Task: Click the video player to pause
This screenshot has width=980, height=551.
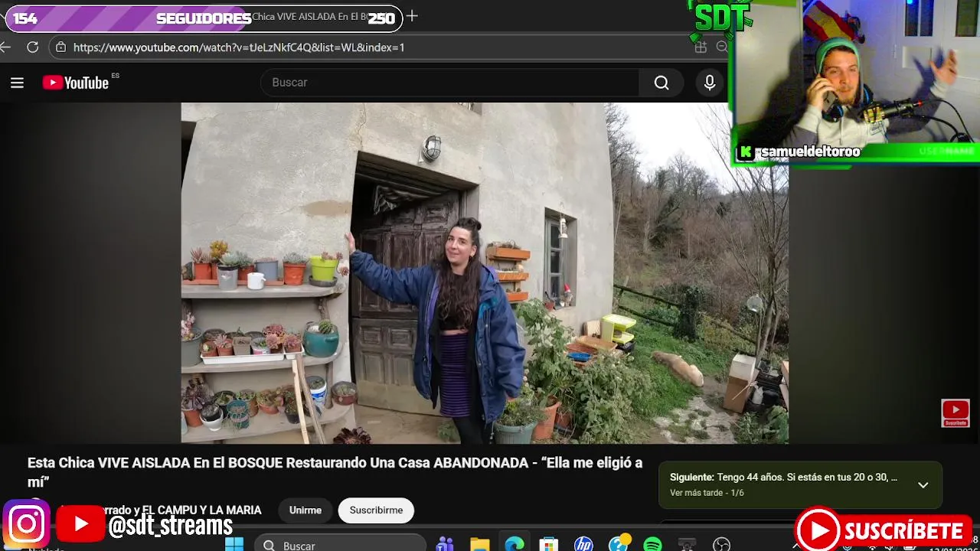Action: click(x=485, y=273)
